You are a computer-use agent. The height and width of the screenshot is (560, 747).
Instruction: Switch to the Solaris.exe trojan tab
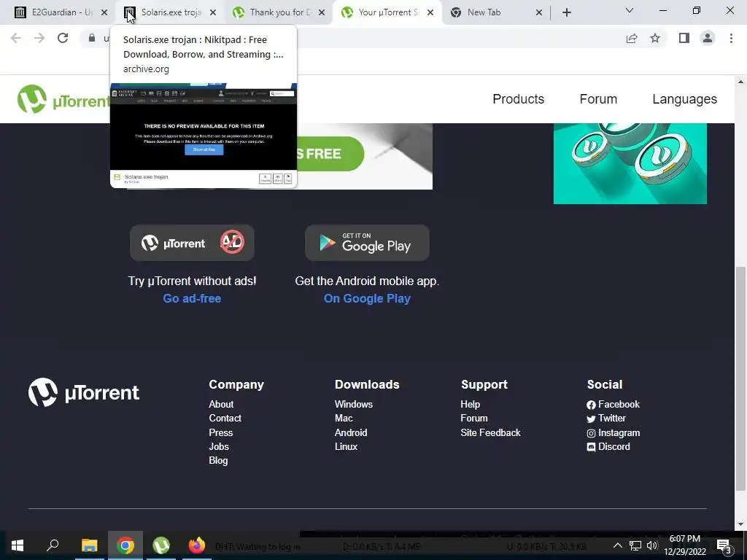[169, 12]
